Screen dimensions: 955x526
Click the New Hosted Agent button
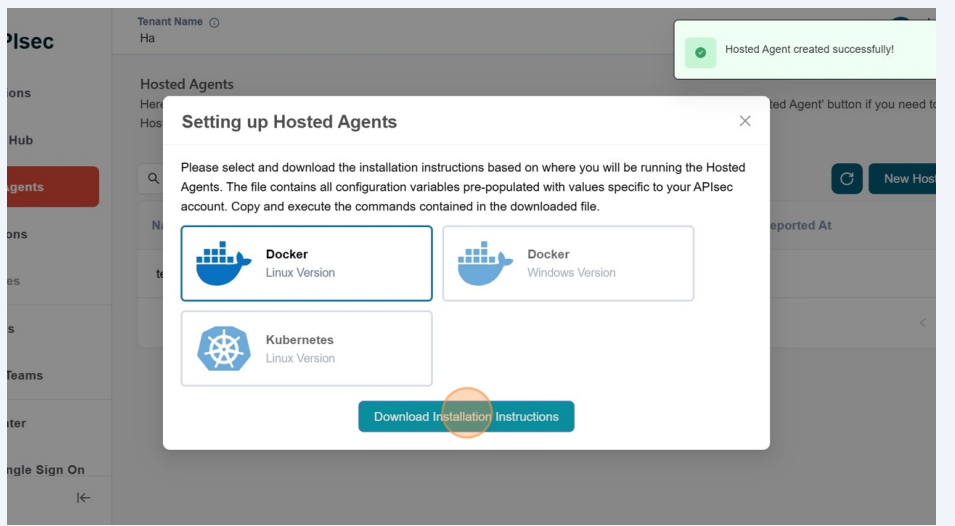[903, 179]
